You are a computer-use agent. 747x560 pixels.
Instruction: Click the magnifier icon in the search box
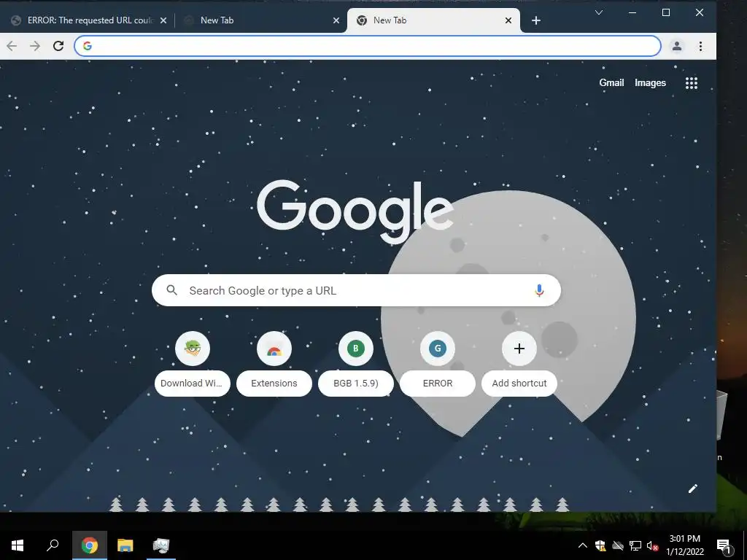(x=172, y=290)
